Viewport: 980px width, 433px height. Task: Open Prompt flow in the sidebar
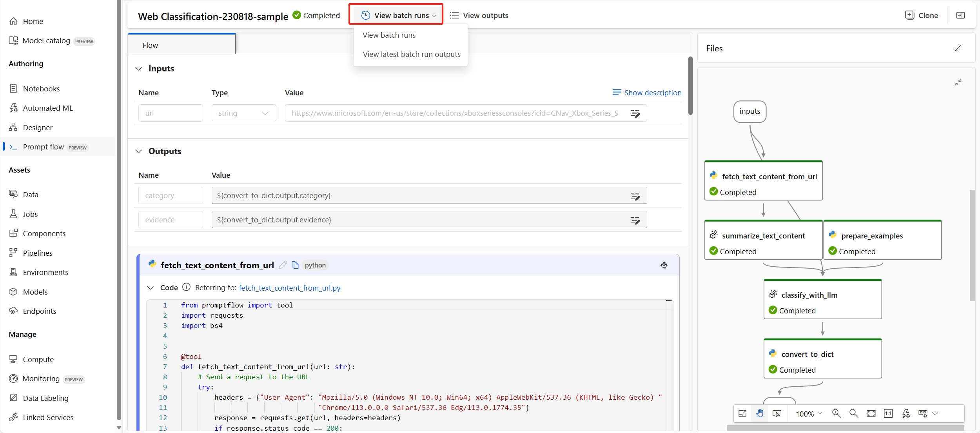pyautogui.click(x=44, y=147)
